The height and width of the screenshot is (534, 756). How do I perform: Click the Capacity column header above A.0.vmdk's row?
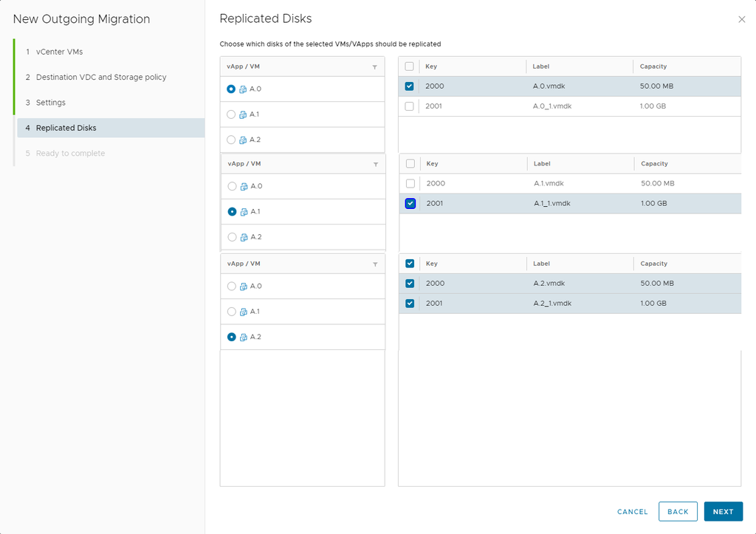tap(653, 66)
